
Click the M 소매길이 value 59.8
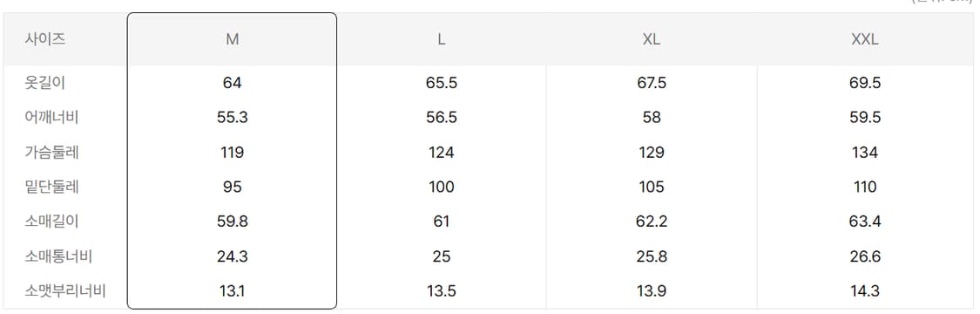point(232,222)
